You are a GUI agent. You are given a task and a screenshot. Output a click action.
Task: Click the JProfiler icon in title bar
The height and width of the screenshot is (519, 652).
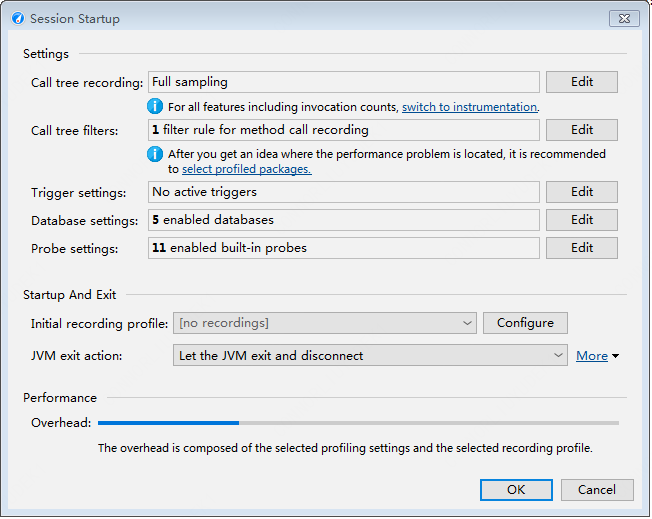18,19
